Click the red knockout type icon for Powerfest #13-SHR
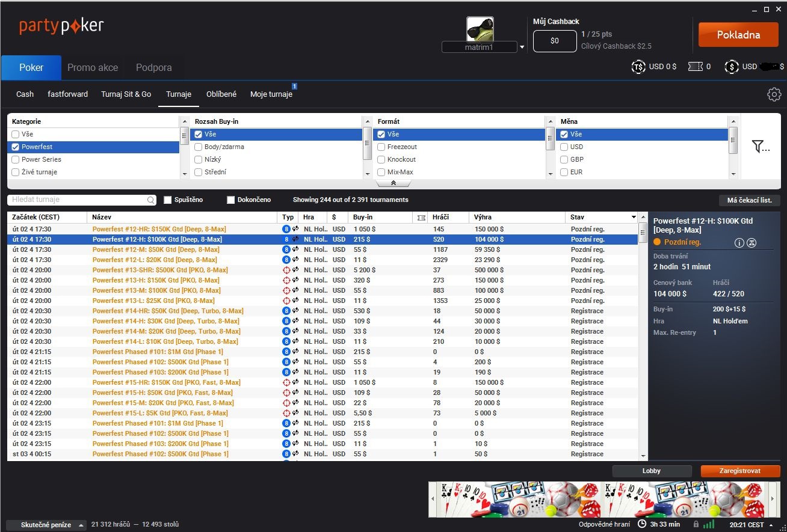Viewport: 787px width, 532px height. [x=286, y=270]
